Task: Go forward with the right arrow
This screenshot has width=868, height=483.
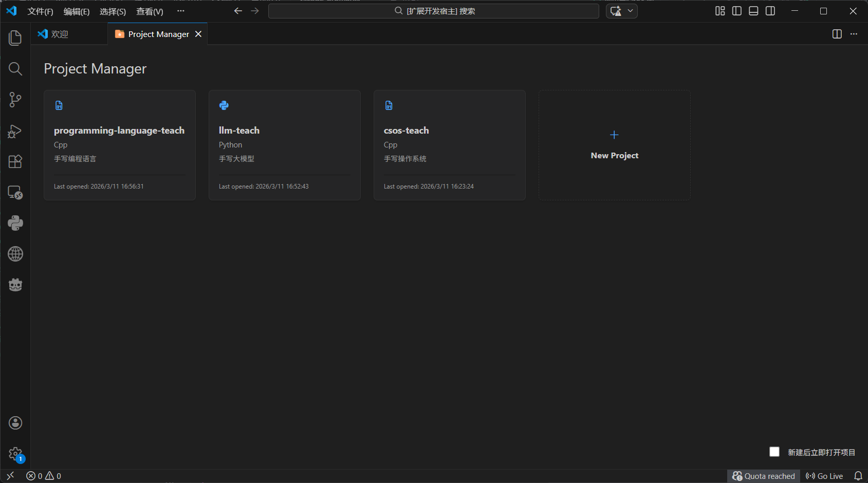Action: coord(255,11)
